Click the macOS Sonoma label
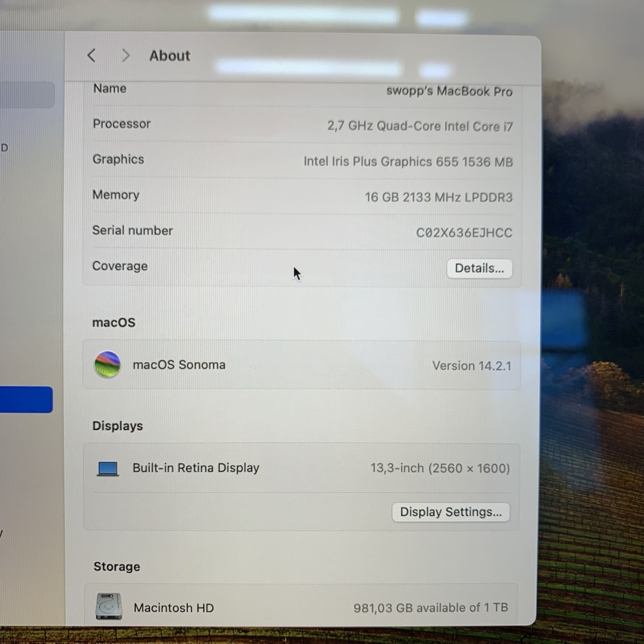 (x=179, y=365)
